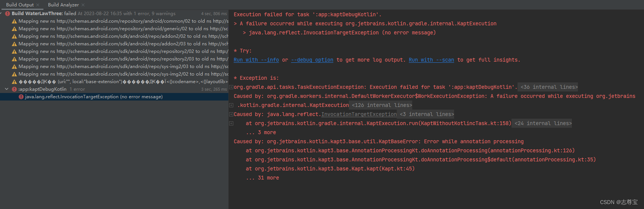Click the '... 3 more' console line
The height and width of the screenshot is (209, 644).
(x=261, y=132)
